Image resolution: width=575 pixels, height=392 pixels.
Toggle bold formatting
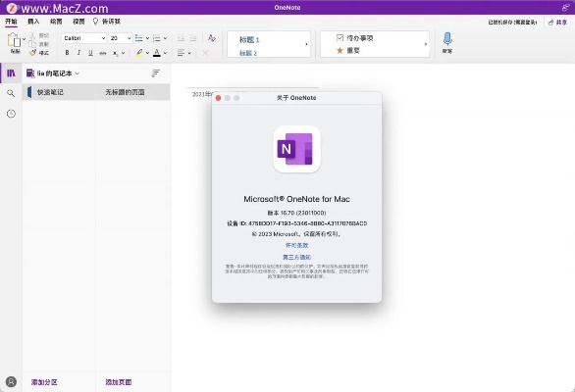pos(67,53)
